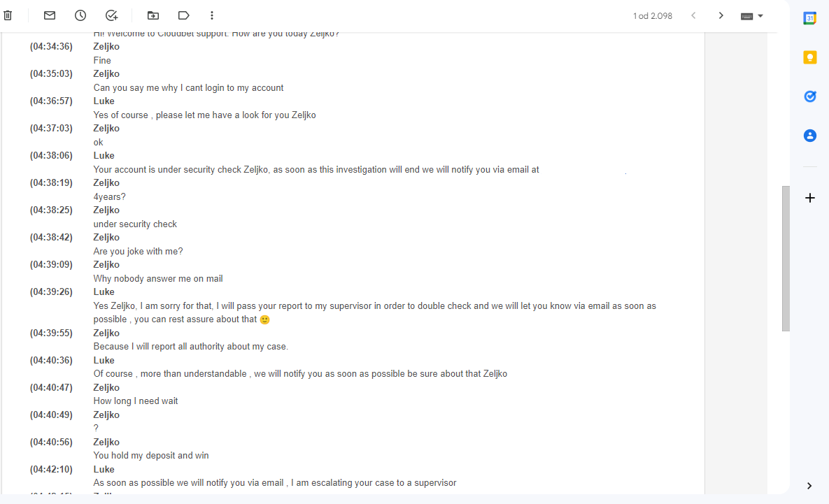Add this email to Tasks
Viewport: 829px width, 504px height.
(x=111, y=15)
